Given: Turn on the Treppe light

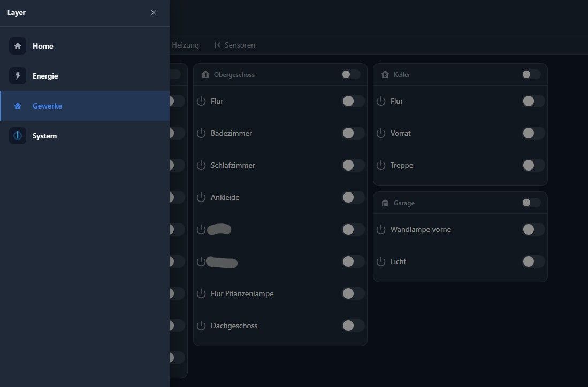Looking at the screenshot, I should point(533,165).
